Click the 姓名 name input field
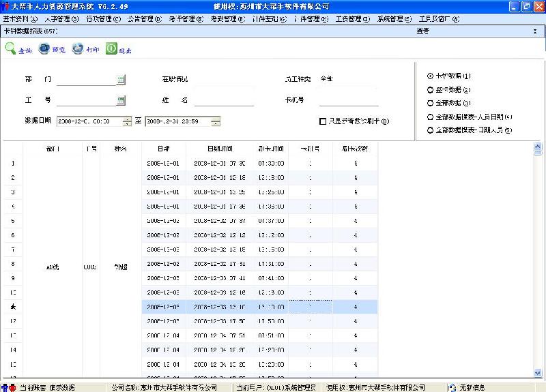546x392 pixels. [x=224, y=101]
